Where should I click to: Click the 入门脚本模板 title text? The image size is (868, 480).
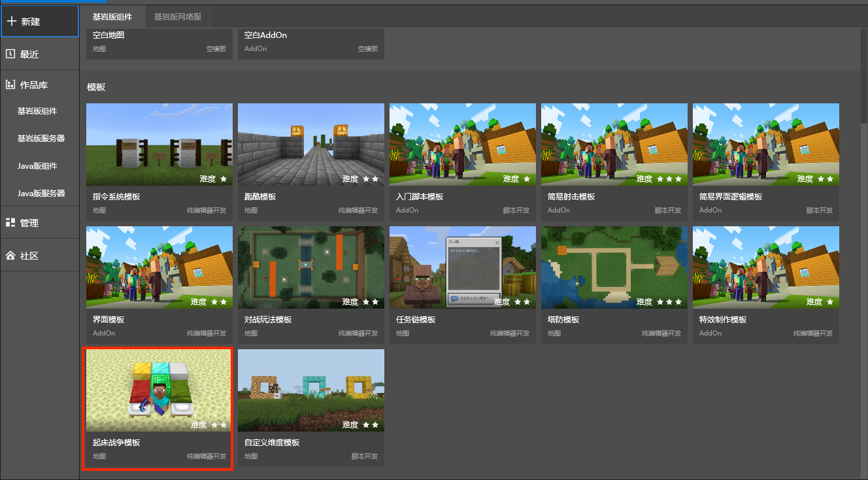(420, 197)
